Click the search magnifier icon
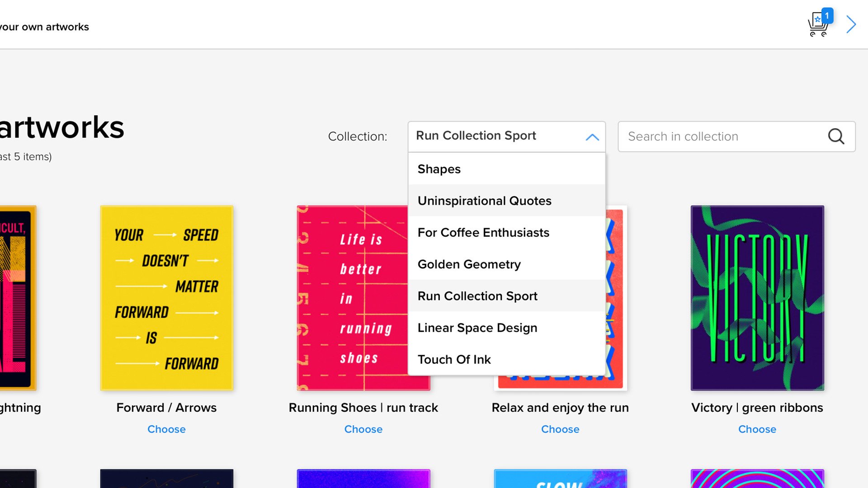The height and width of the screenshot is (488, 868). tap(836, 136)
